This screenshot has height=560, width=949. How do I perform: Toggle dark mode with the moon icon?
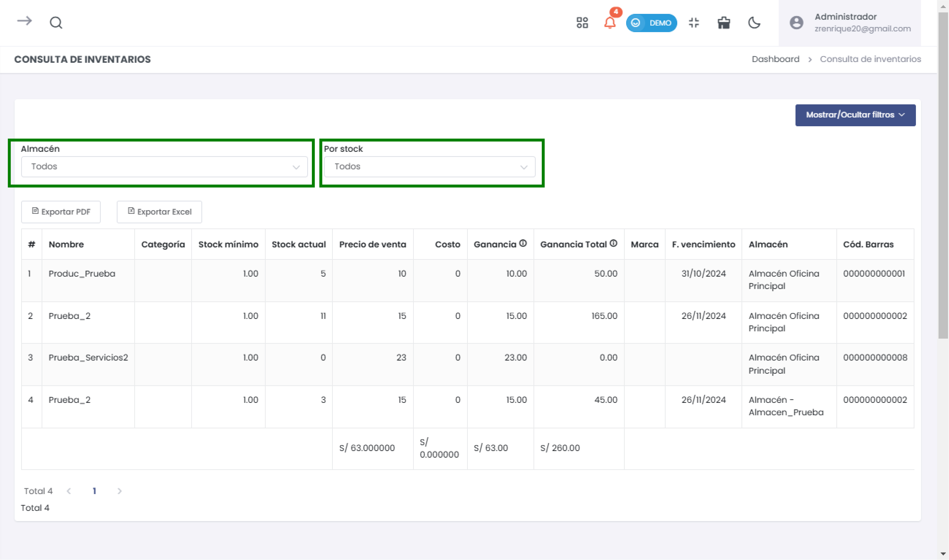[754, 23]
